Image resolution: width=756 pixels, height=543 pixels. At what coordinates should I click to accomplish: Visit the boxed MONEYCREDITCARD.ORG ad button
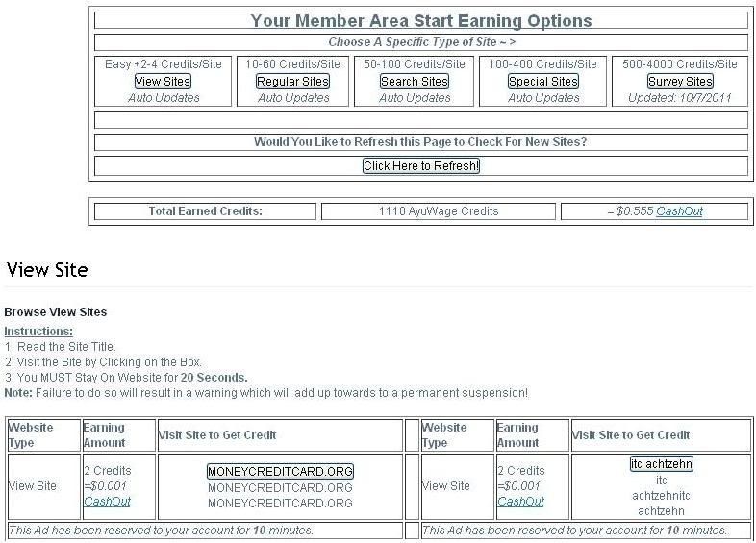tap(280, 472)
